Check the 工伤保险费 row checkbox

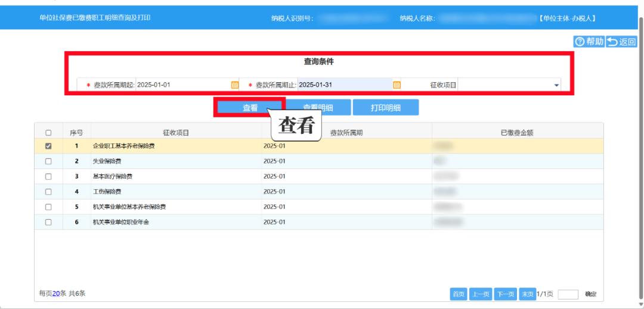[x=48, y=192]
